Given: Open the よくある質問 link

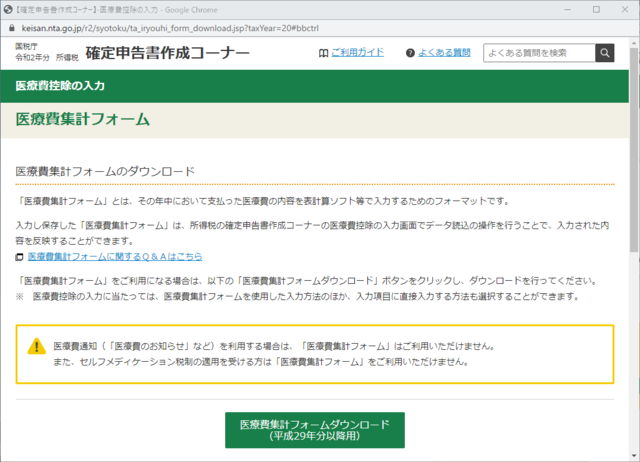Looking at the screenshot, I should (444, 53).
